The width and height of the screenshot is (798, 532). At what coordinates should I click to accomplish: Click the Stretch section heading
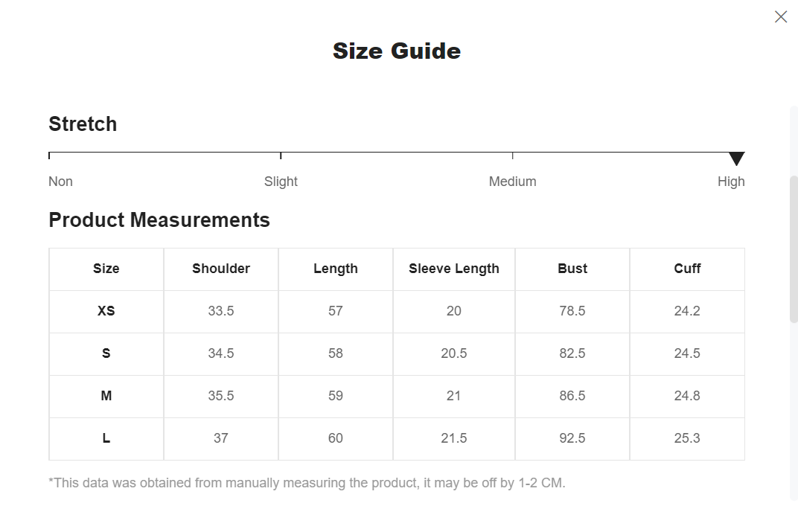[x=83, y=124]
